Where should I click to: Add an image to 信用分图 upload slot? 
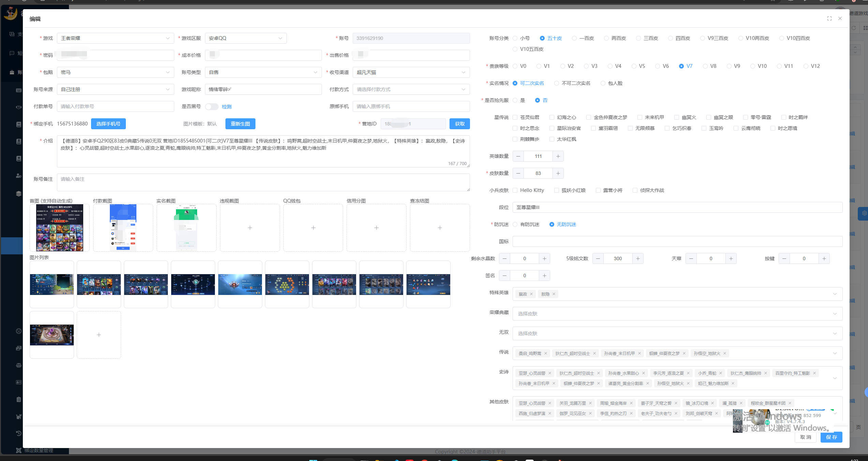tap(377, 228)
